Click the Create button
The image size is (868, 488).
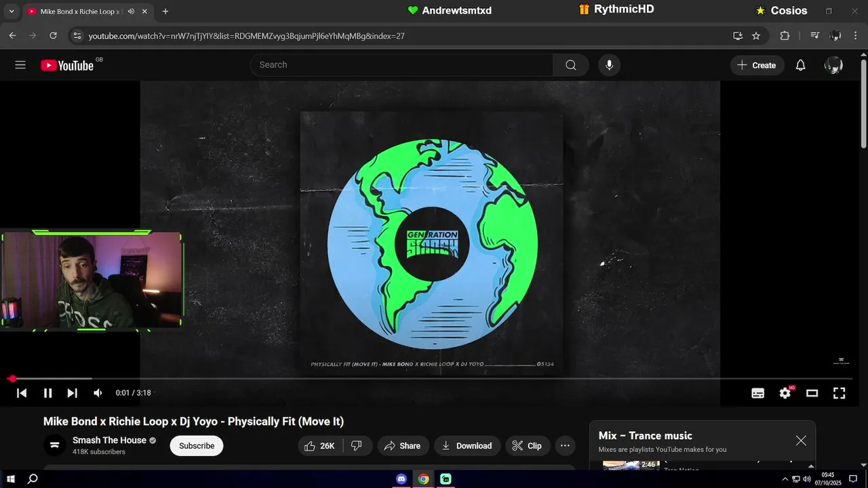pyautogui.click(x=757, y=65)
